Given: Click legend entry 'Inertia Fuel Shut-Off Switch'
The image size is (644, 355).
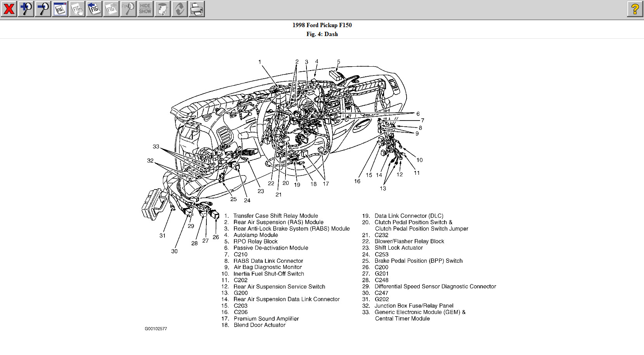Looking at the screenshot, I should coord(269,274).
